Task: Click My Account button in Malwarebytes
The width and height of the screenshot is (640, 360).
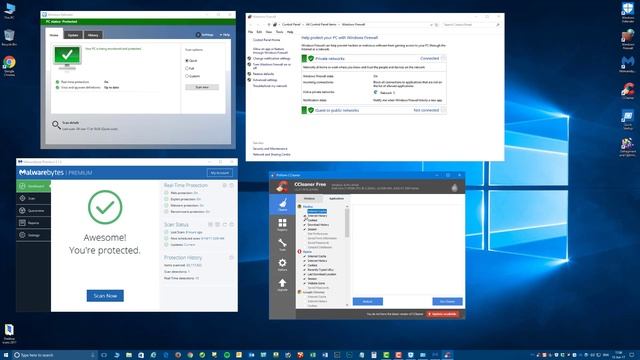Action: point(220,173)
